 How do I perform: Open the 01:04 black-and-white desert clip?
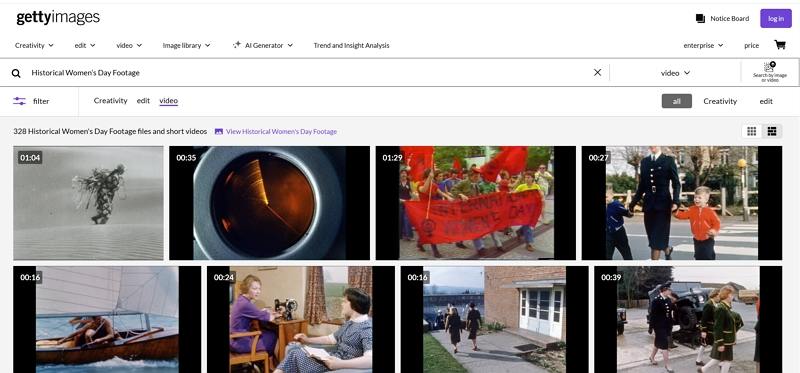(88, 203)
